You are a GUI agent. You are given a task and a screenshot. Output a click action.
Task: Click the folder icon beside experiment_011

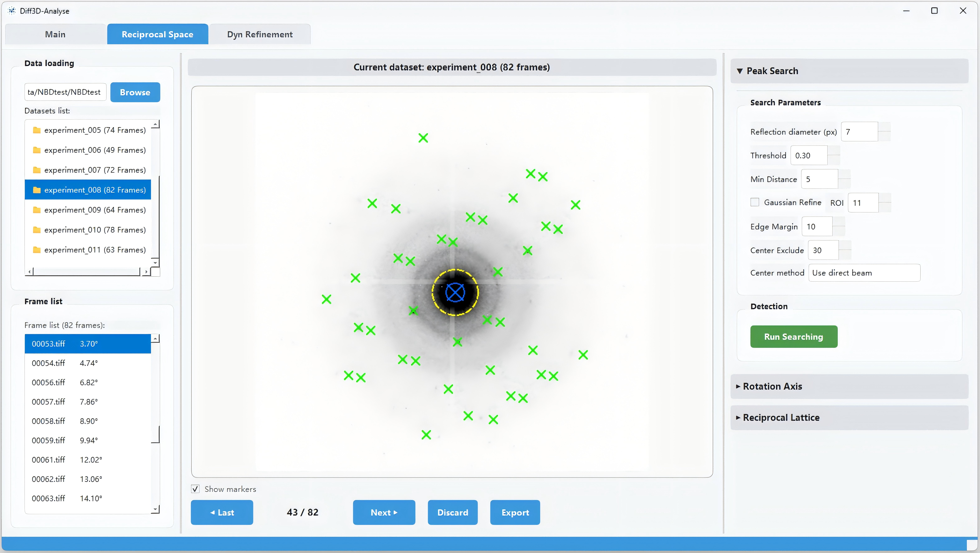[36, 250]
